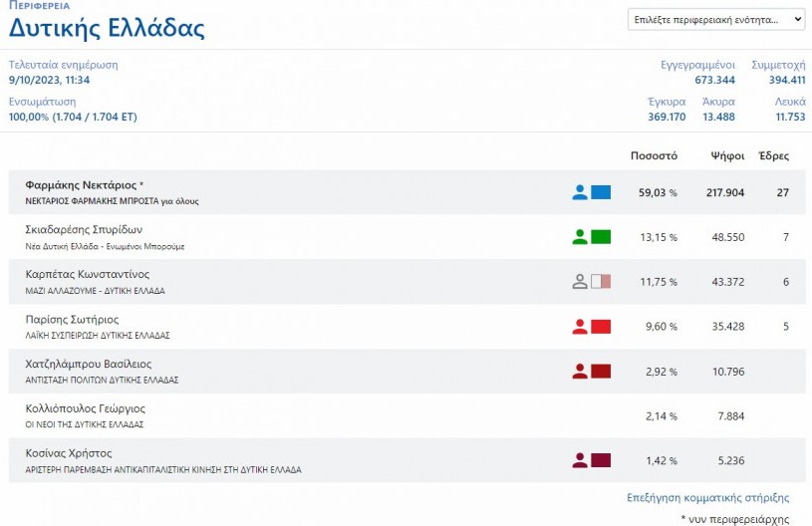Image resolution: width=812 pixels, height=526 pixels.
Task: Click the blue party square for Φαρμάκης
Action: tap(601, 192)
